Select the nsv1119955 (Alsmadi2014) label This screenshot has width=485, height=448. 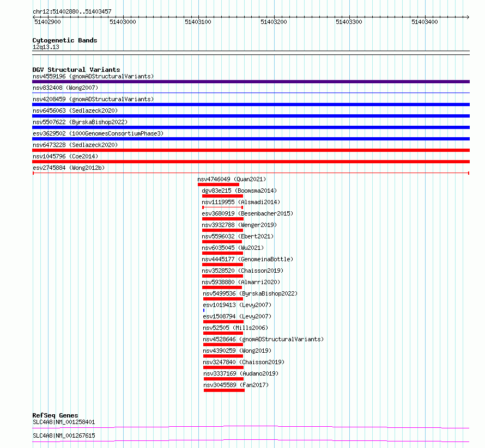pyautogui.click(x=241, y=202)
